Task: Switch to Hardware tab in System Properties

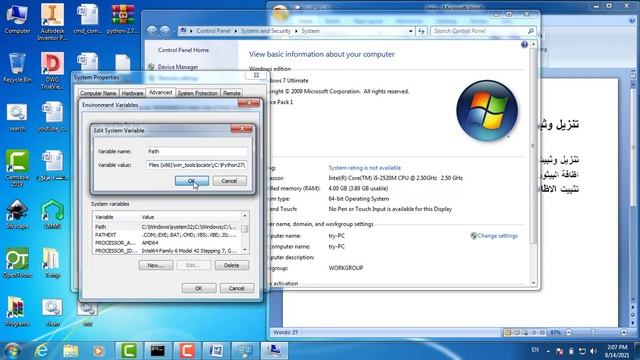Action: (x=132, y=93)
